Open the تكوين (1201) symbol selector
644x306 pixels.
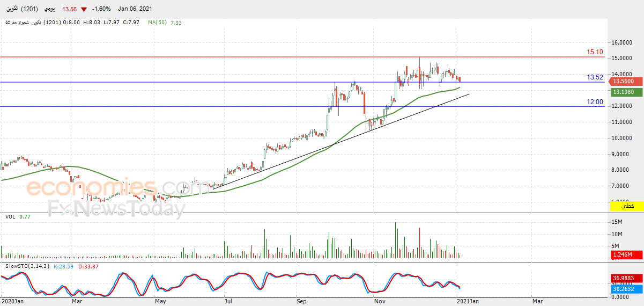coord(18,9)
